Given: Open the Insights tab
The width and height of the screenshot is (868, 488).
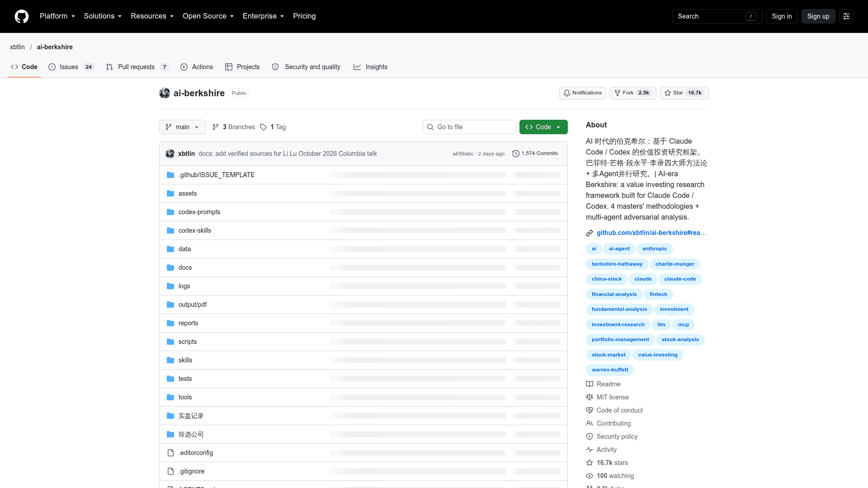Looking at the screenshot, I should 370,67.
